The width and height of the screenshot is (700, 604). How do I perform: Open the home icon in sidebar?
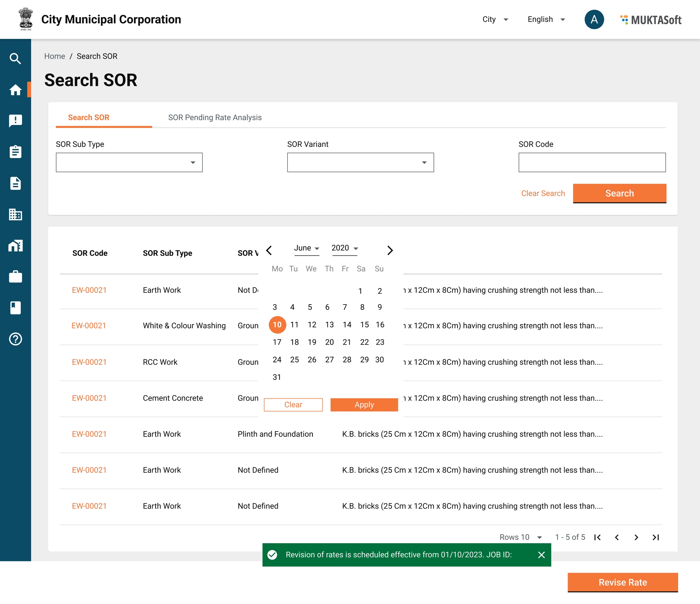15,90
